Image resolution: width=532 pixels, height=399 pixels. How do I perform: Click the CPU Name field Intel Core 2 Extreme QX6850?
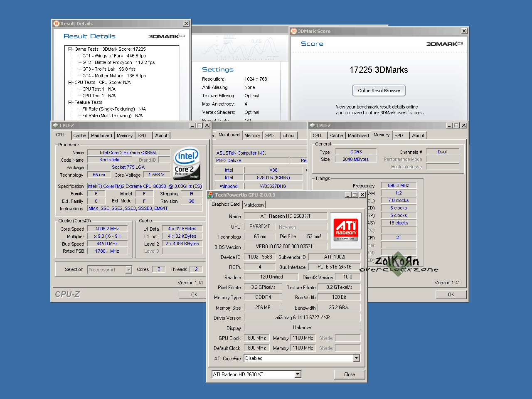coord(128,153)
